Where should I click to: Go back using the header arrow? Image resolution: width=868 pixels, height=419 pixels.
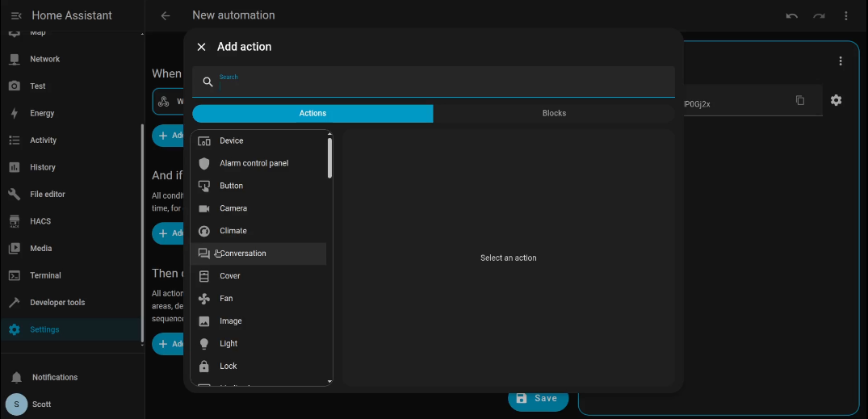[x=166, y=15]
